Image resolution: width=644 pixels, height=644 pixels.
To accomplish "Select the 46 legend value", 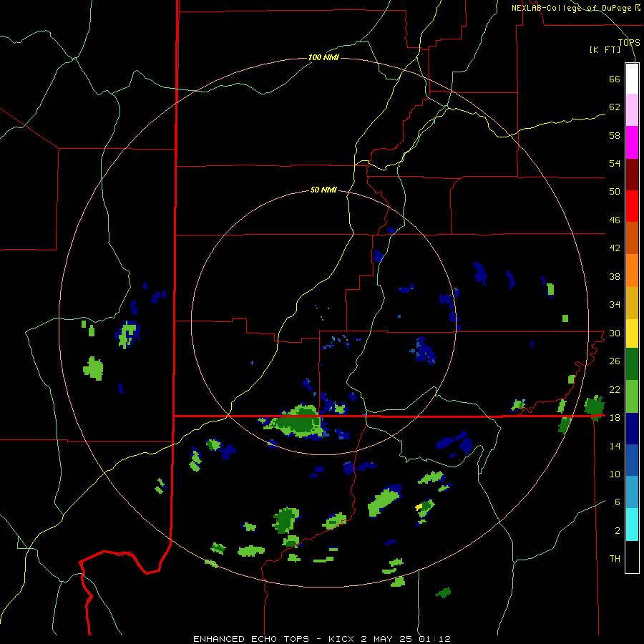I will click(615, 220).
